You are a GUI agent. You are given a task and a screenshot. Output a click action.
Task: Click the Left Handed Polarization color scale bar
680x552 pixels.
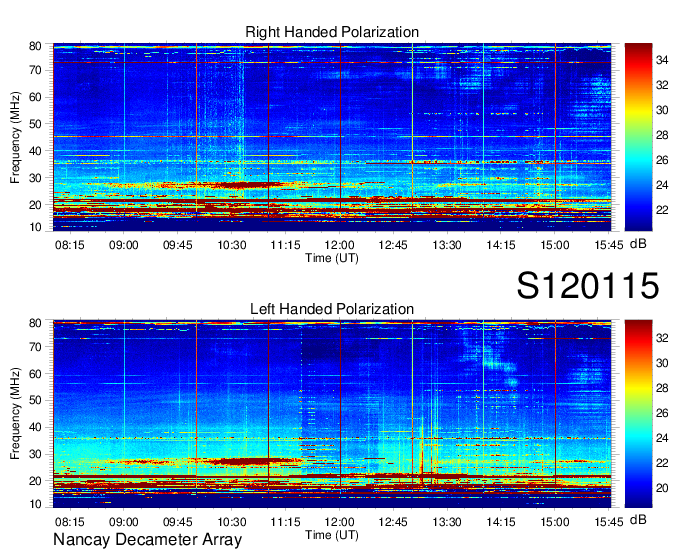click(638, 414)
